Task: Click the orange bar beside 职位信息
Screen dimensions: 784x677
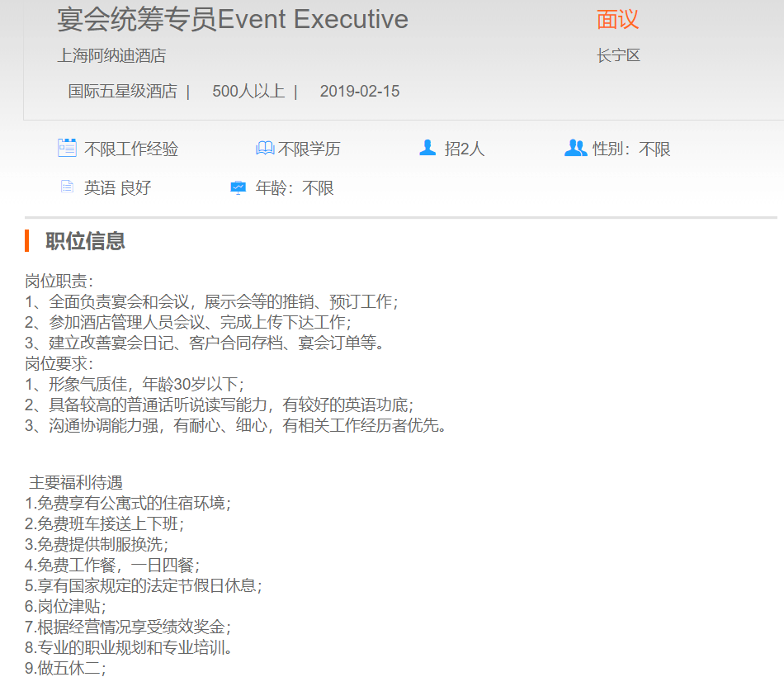Action: 27,241
